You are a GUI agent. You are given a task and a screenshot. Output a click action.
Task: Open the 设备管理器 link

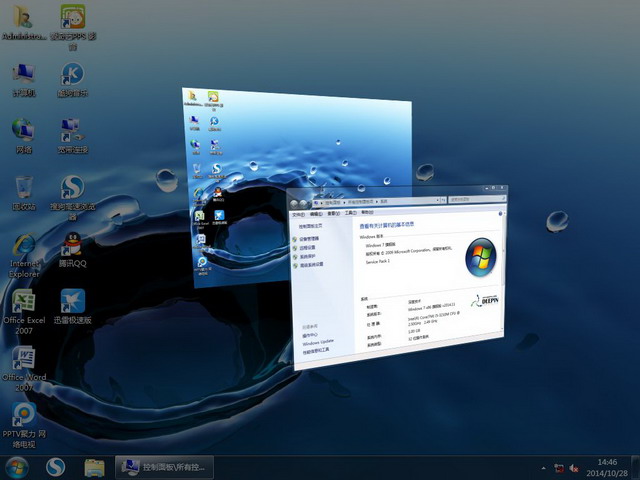[309, 239]
